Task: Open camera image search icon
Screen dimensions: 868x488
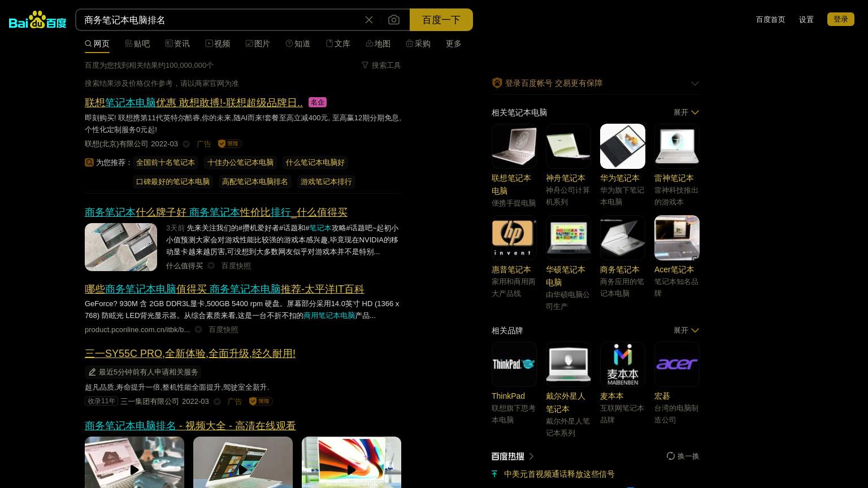Action: [394, 20]
